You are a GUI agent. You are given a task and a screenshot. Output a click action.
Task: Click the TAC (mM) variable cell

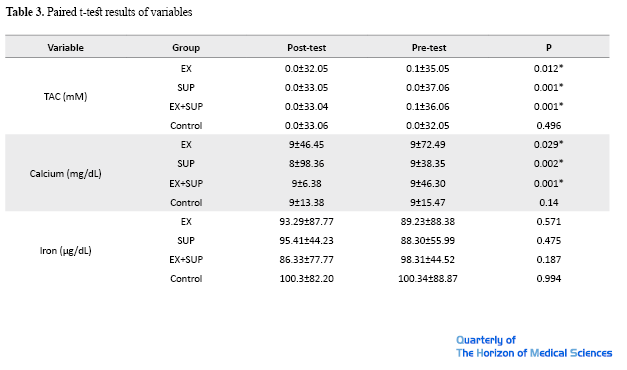(x=66, y=96)
